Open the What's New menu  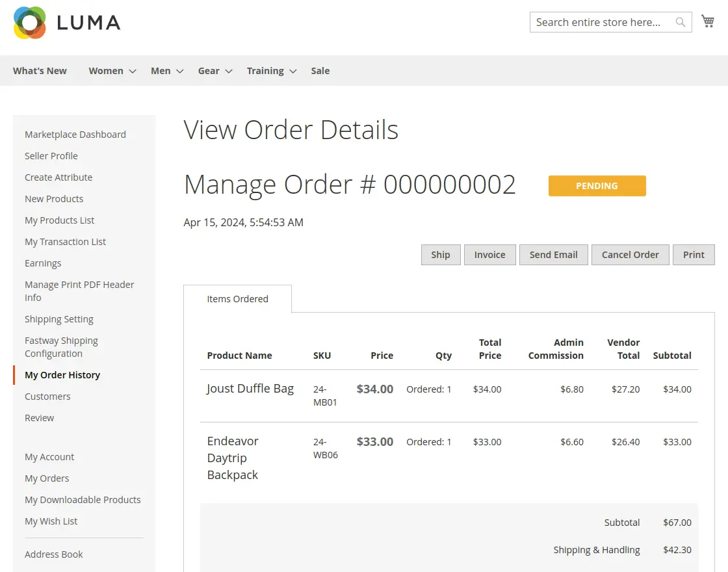point(40,70)
